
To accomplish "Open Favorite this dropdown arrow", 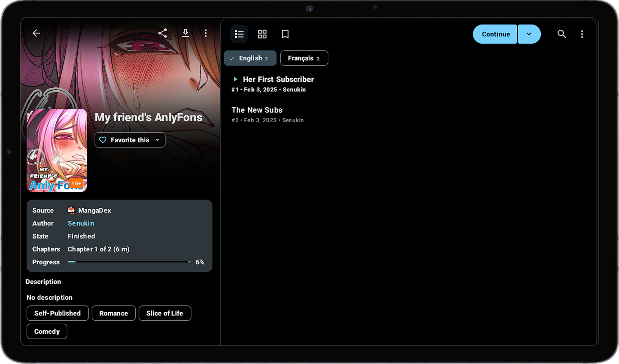I will click(157, 140).
